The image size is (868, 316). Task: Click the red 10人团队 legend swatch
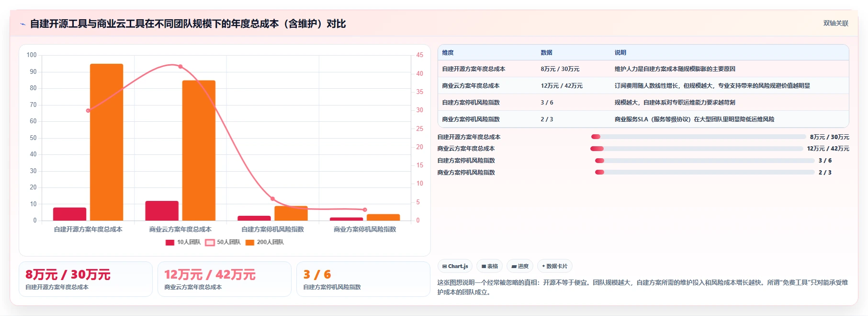170,243
